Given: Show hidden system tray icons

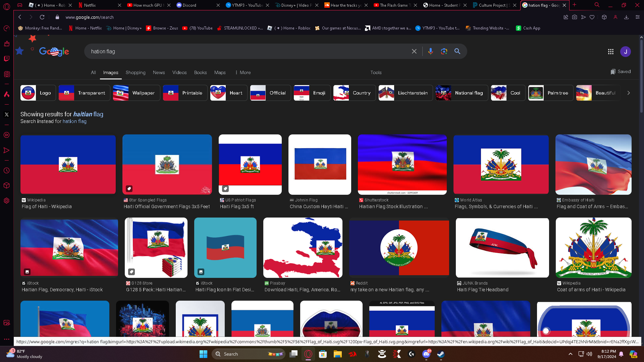Looking at the screenshot, I should pyautogui.click(x=570, y=354).
